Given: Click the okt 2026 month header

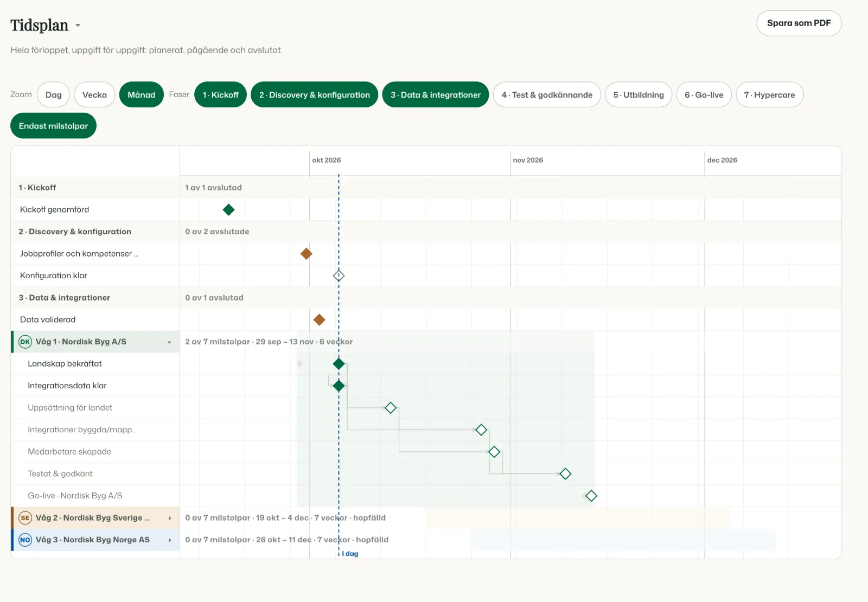Looking at the screenshot, I should point(327,160).
